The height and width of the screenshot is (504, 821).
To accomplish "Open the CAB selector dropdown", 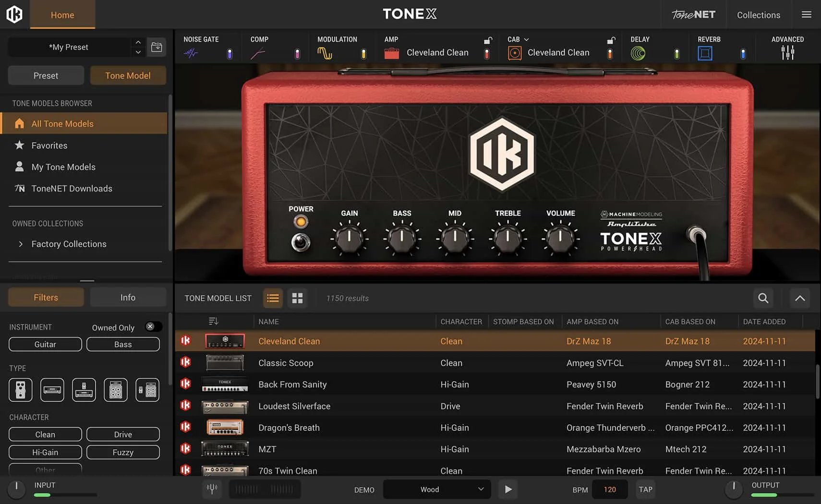I will coord(526,39).
